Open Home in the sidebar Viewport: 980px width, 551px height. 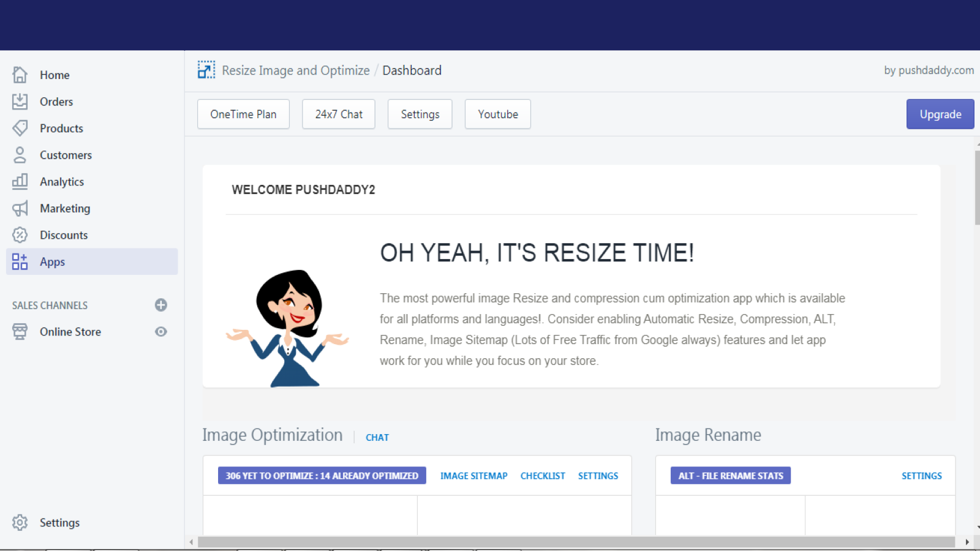click(x=19, y=74)
